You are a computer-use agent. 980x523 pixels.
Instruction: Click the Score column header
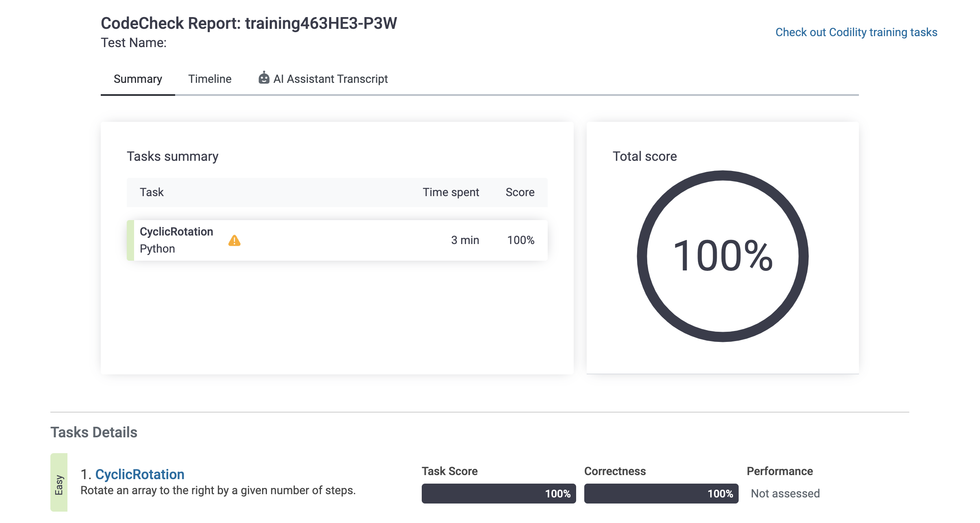[x=520, y=192]
